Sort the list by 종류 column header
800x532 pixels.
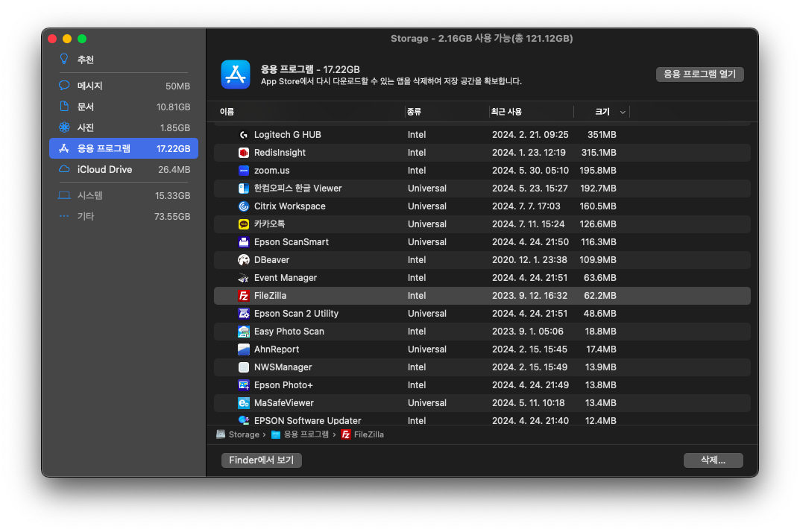414,112
